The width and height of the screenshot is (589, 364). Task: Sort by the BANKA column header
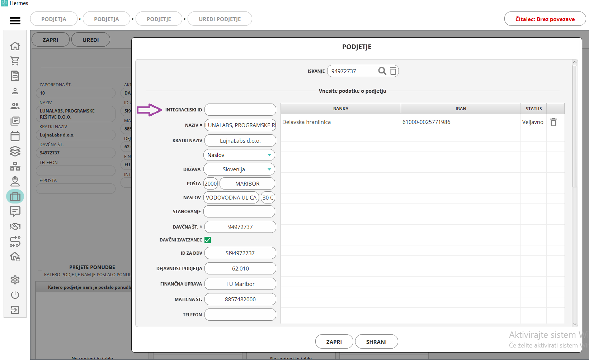tap(341, 109)
